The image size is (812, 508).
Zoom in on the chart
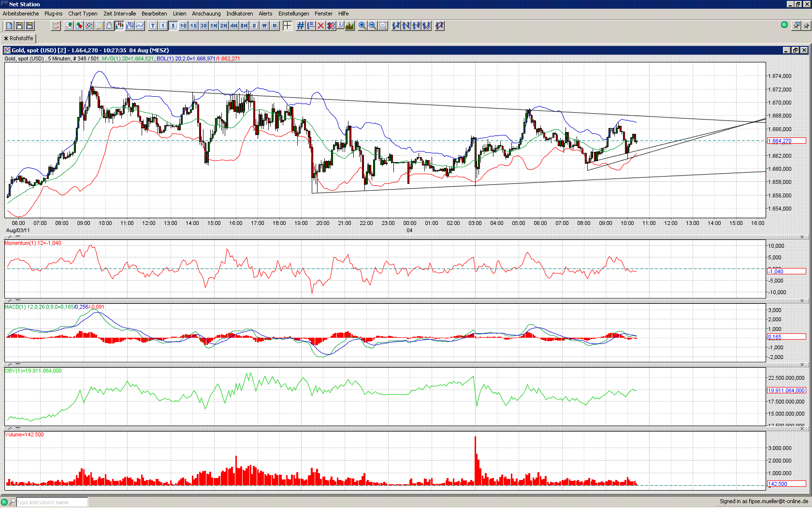(x=362, y=26)
